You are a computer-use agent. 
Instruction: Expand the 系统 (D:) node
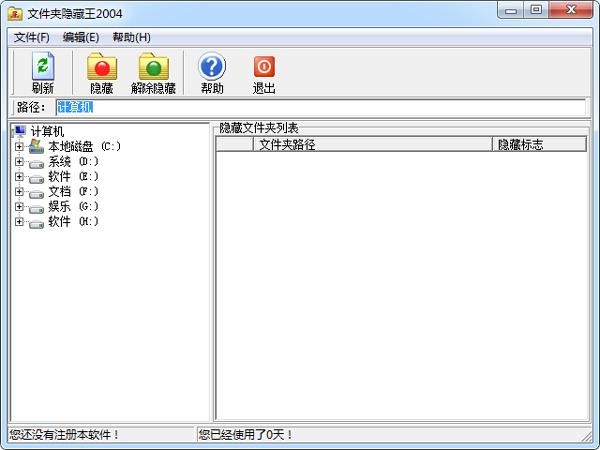click(19, 161)
